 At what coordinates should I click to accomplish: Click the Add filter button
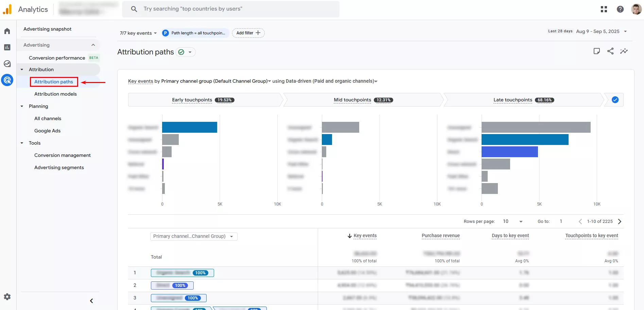click(x=248, y=33)
